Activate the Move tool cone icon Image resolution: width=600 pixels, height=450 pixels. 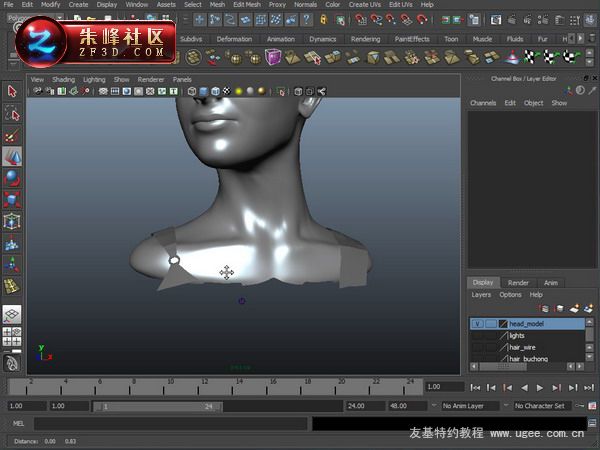tap(12, 157)
